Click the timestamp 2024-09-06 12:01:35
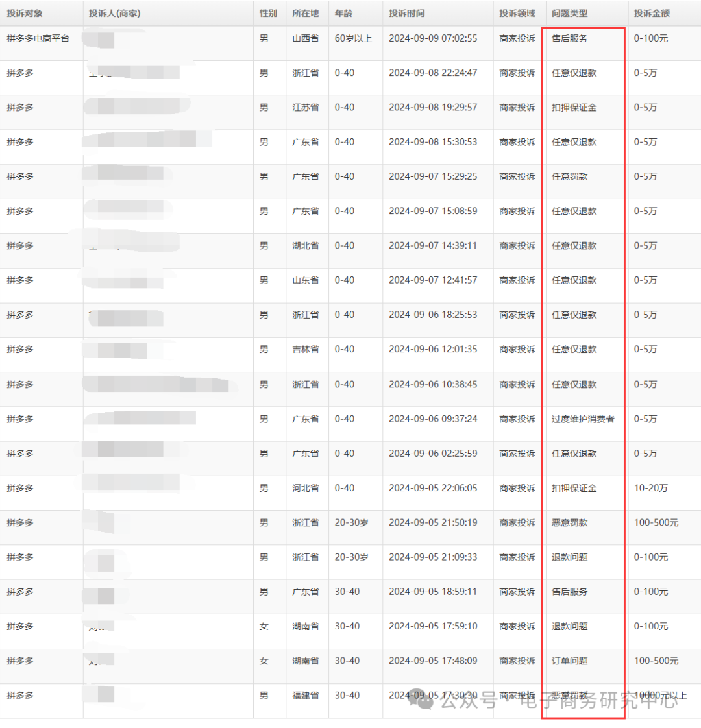Screen dimensions: 701x728 [x=433, y=350]
